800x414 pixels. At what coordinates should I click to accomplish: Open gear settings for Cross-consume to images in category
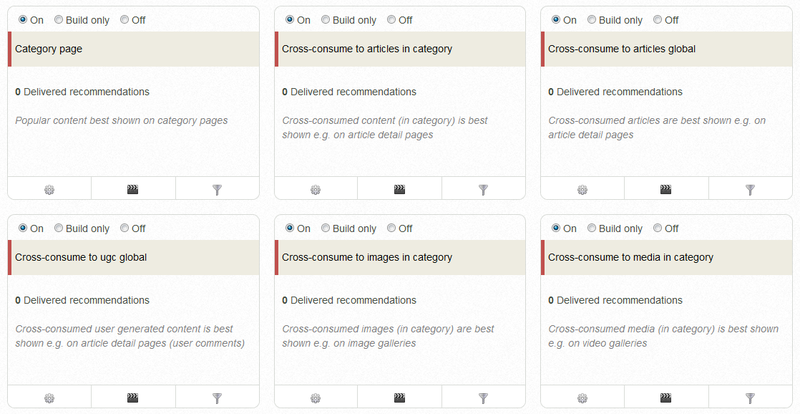point(316,397)
